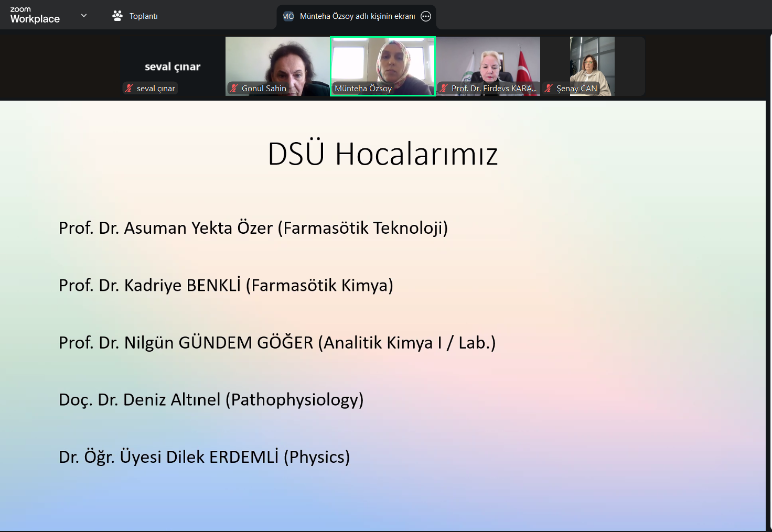772x532 pixels.
Task: Click the slide title DSÜ Hocalarımız
Action: [x=383, y=154]
